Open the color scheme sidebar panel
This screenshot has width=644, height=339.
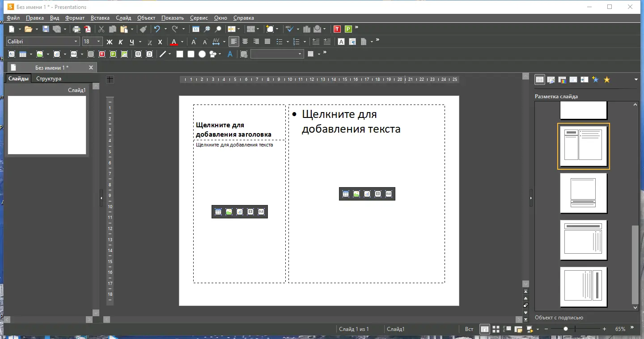(563, 80)
